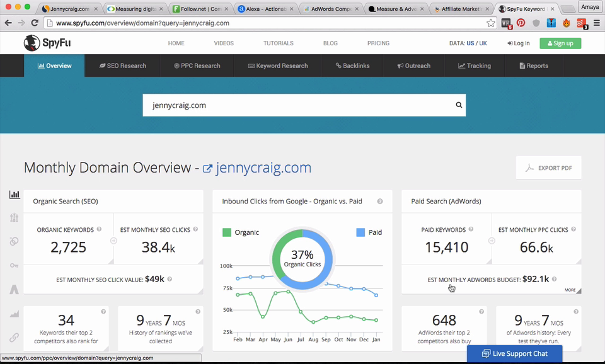Click help icon on Inbound Clicks chart
This screenshot has width=605, height=364.
[x=380, y=202]
